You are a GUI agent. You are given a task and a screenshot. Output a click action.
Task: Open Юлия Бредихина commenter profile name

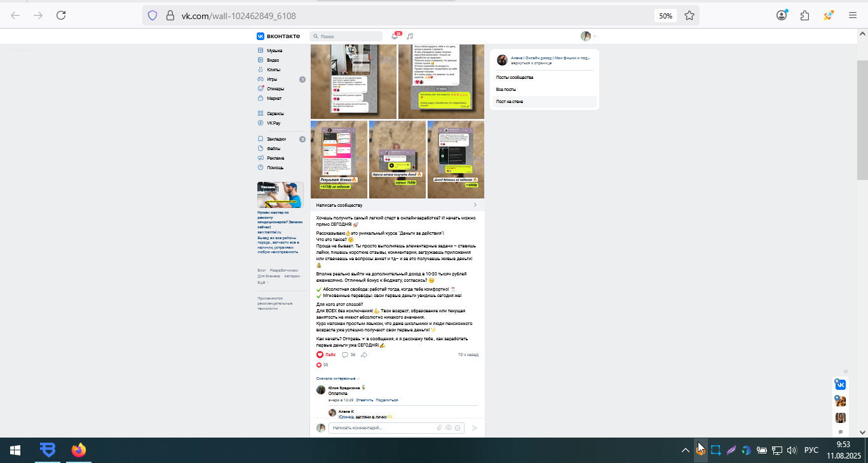344,387
